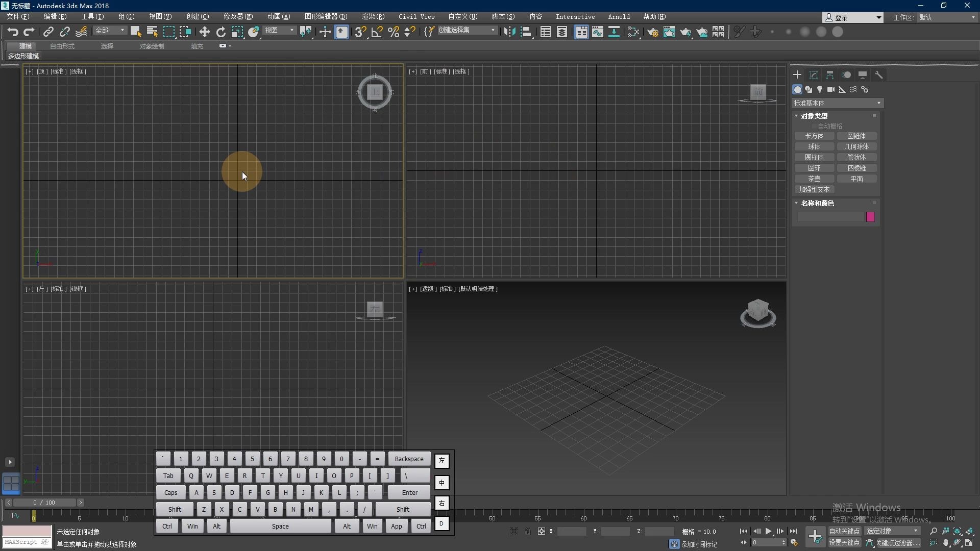980x551 pixels.
Task: Open the Curve Editor icon
Action: 598,32
